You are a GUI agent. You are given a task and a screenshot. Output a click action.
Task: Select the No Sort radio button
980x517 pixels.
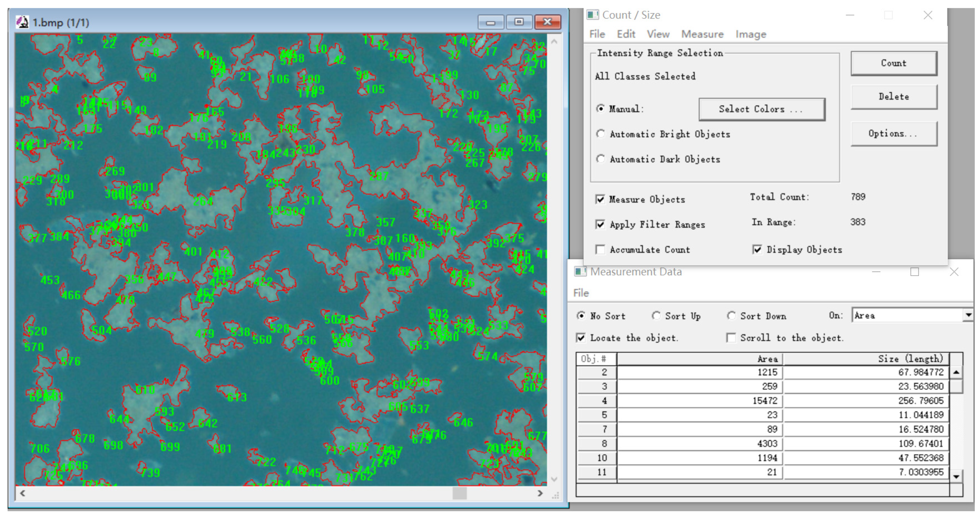[581, 316]
